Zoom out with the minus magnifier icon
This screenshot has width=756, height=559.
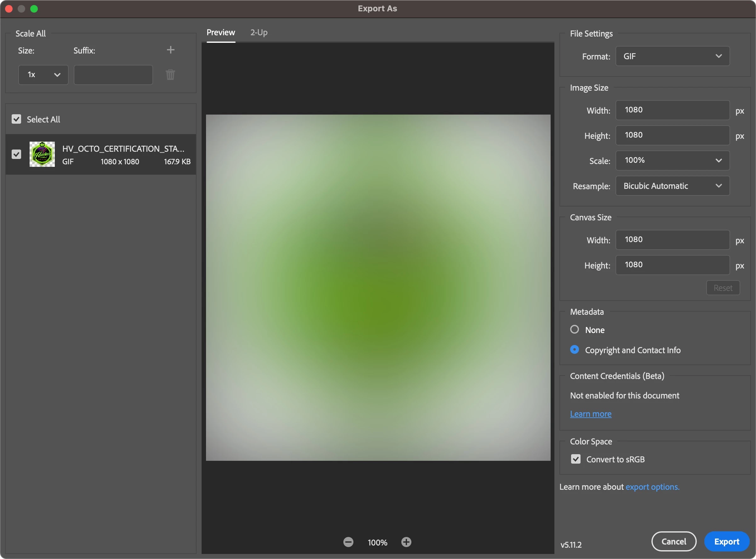pos(348,542)
